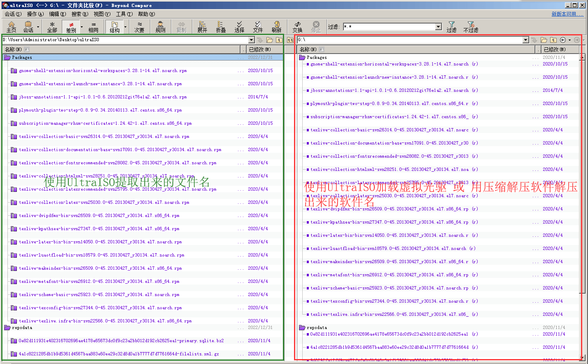588x364 pixels.
Task: Click browse folder icon beside left path
Action: 269,40
